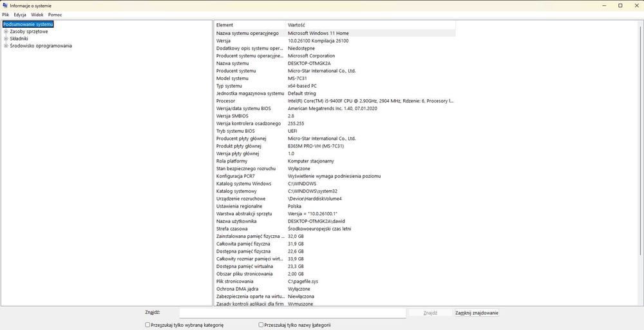Click the Intel Core i5-9400F value
Image resolution: width=644 pixels, height=330 pixels.
click(x=370, y=101)
